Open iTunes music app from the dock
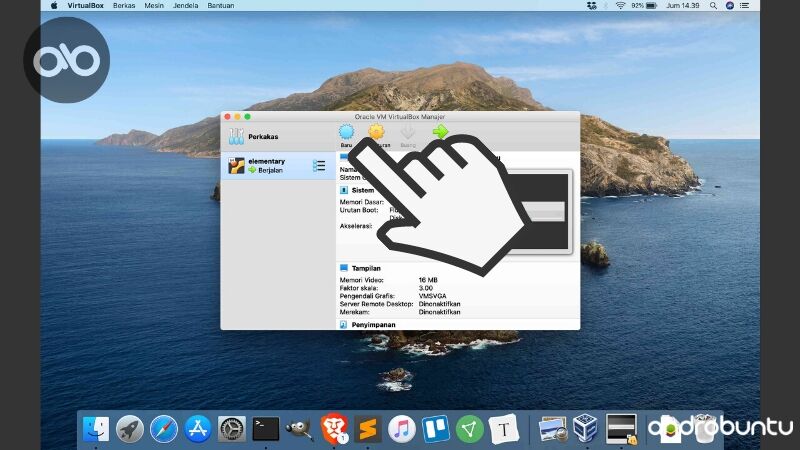 402,429
